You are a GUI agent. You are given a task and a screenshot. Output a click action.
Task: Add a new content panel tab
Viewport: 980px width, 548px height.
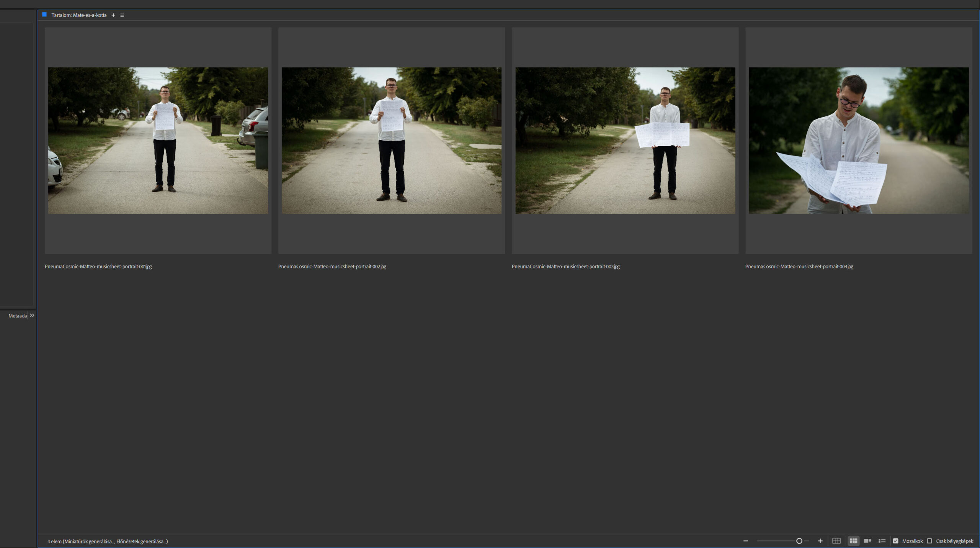(113, 15)
